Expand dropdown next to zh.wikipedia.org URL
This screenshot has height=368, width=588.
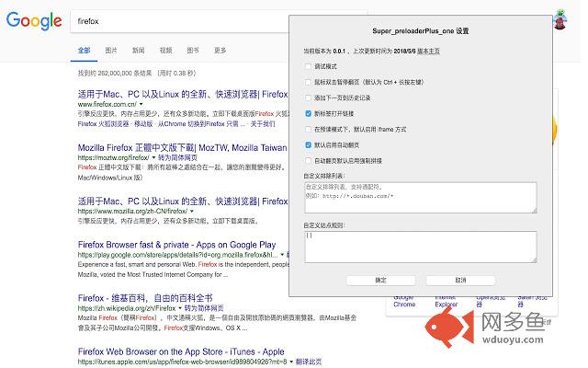coord(180,308)
